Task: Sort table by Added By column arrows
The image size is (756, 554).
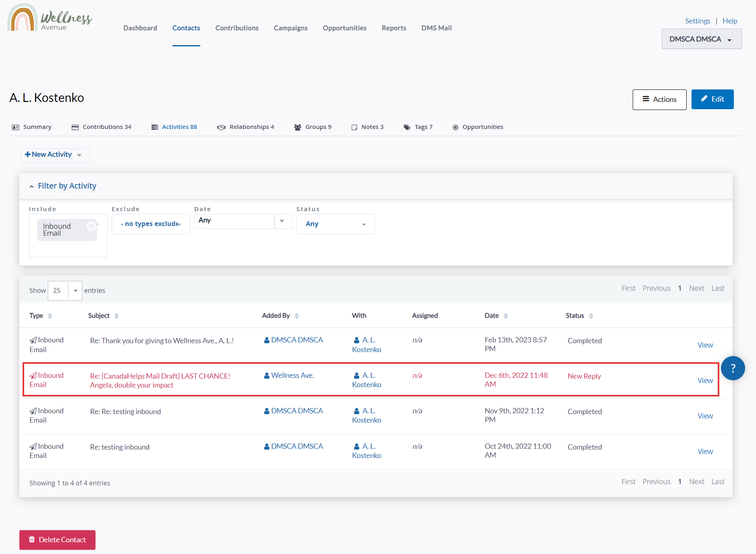Action: click(297, 316)
